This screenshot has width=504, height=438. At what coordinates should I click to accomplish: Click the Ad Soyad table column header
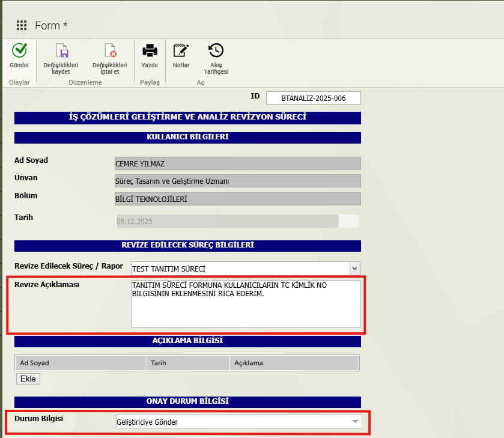pyautogui.click(x=80, y=363)
